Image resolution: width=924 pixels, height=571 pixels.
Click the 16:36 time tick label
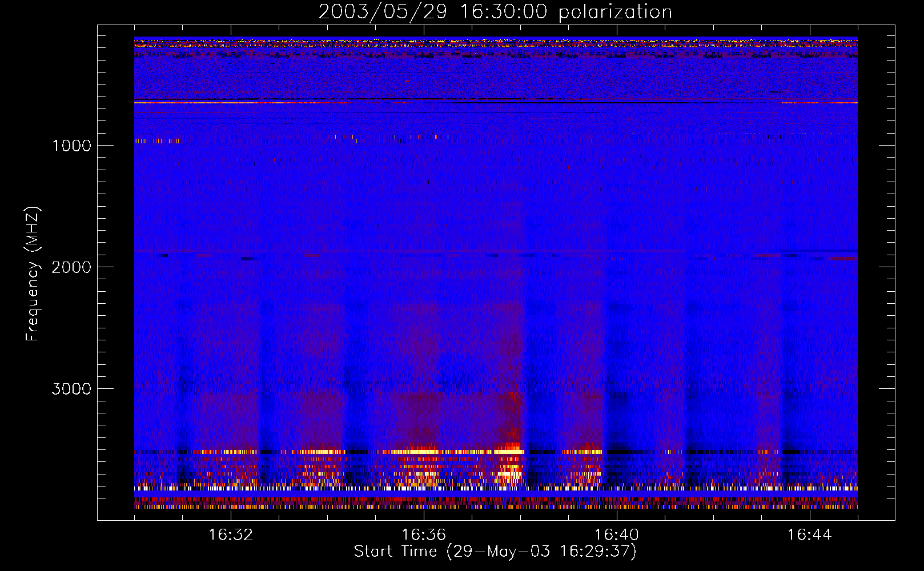(424, 535)
